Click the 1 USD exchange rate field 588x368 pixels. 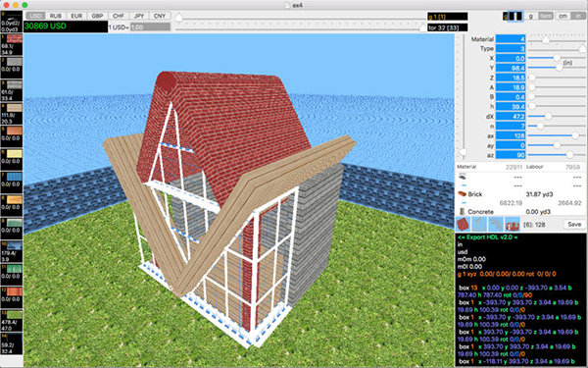[150, 27]
